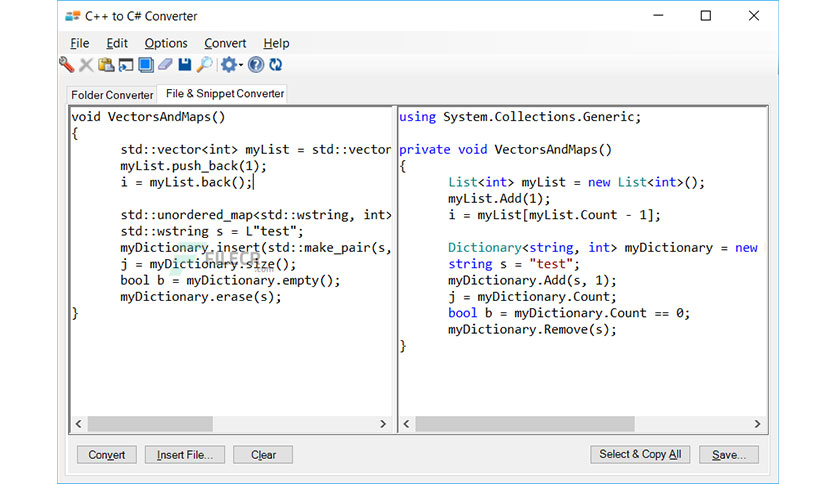The image size is (836, 484).
Task: Click the blue question mark help icon
Action: (x=256, y=65)
